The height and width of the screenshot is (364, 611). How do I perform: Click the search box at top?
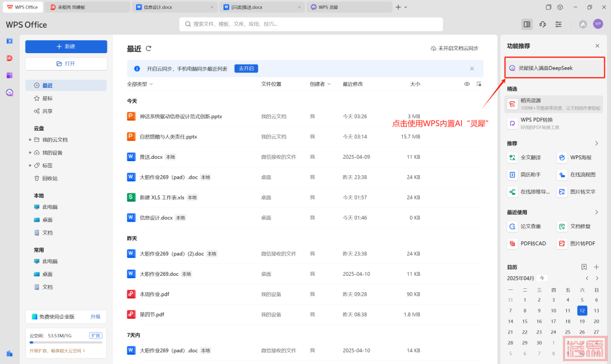coord(311,24)
